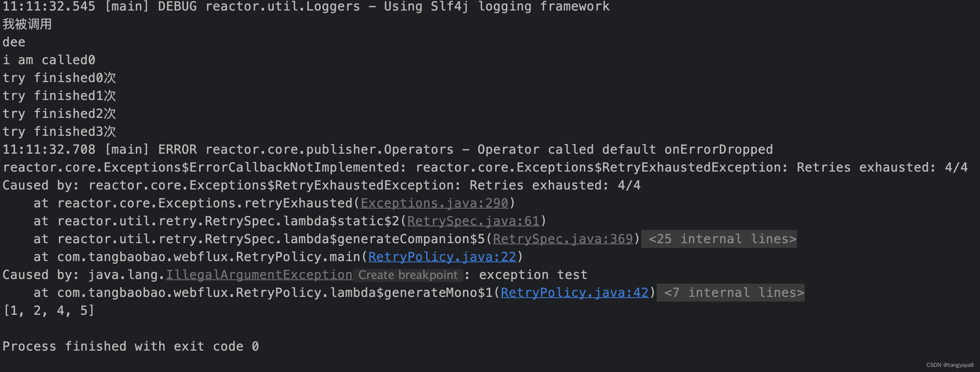Viewport: 980px width, 372px height.
Task: Click the Create breakpoint button
Action: click(x=408, y=275)
